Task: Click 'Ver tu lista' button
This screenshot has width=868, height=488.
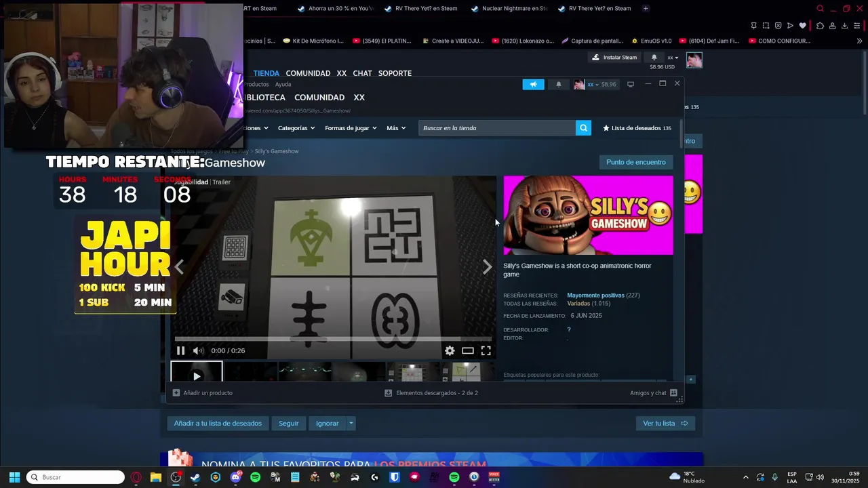Action: 665,424
